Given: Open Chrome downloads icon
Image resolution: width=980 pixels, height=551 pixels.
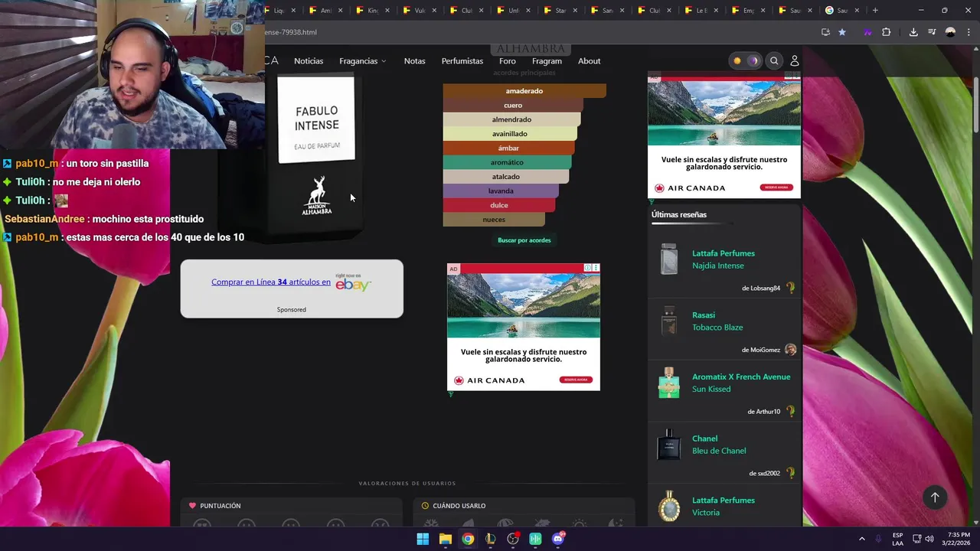Looking at the screenshot, I should (913, 32).
